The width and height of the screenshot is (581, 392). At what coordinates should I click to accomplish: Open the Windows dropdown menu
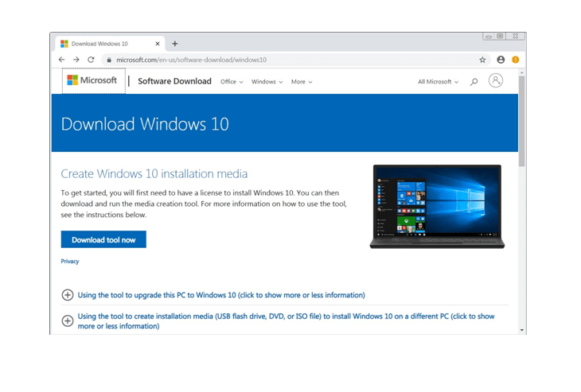tap(267, 82)
